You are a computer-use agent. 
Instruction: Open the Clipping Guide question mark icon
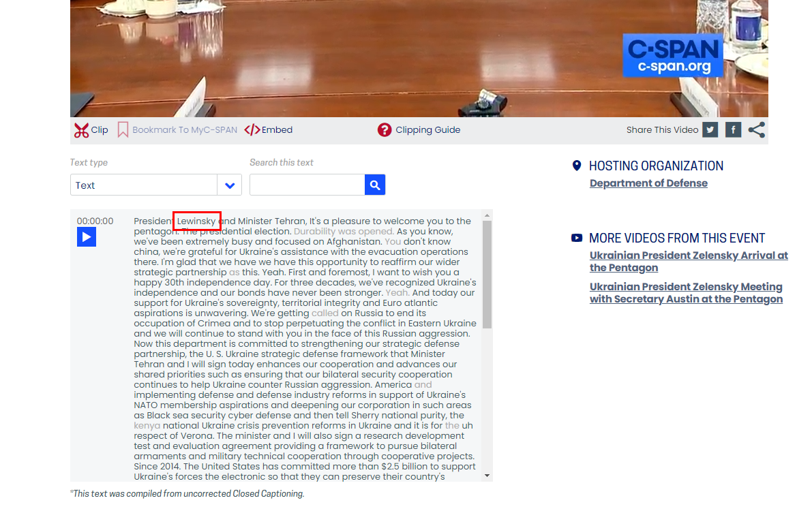385,130
